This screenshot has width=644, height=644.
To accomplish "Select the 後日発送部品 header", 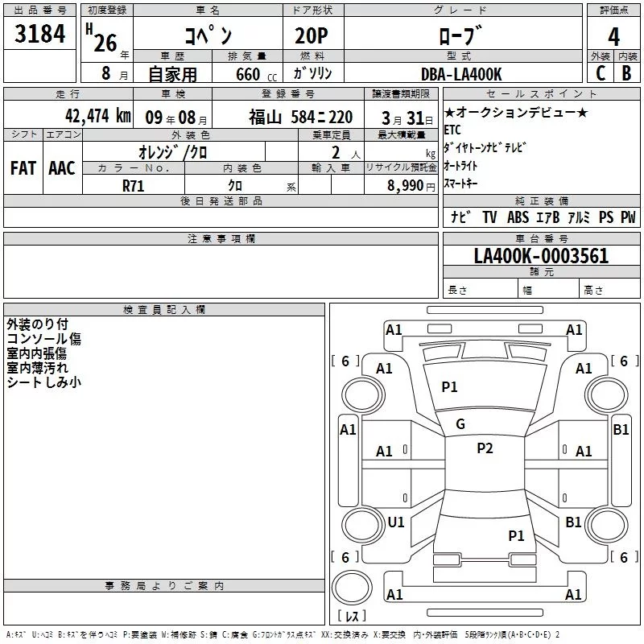I will point(221,200).
